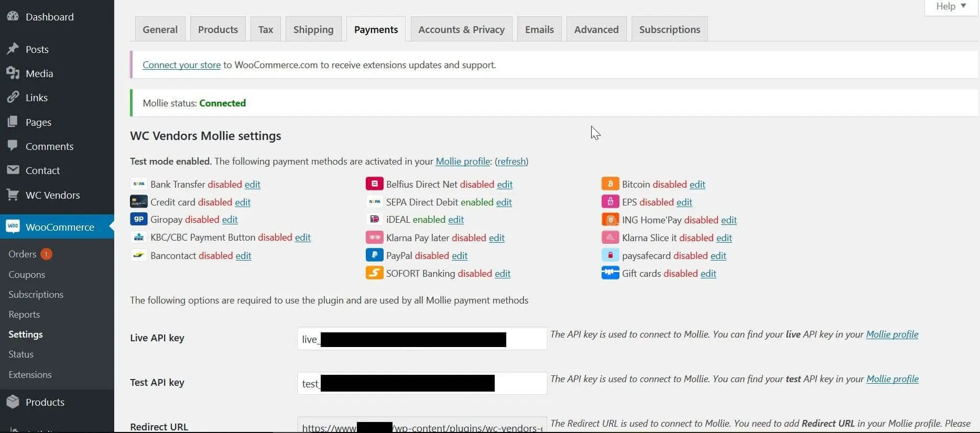Focus the Redirect URL field
The height and width of the screenshot is (433, 980).
click(x=422, y=425)
